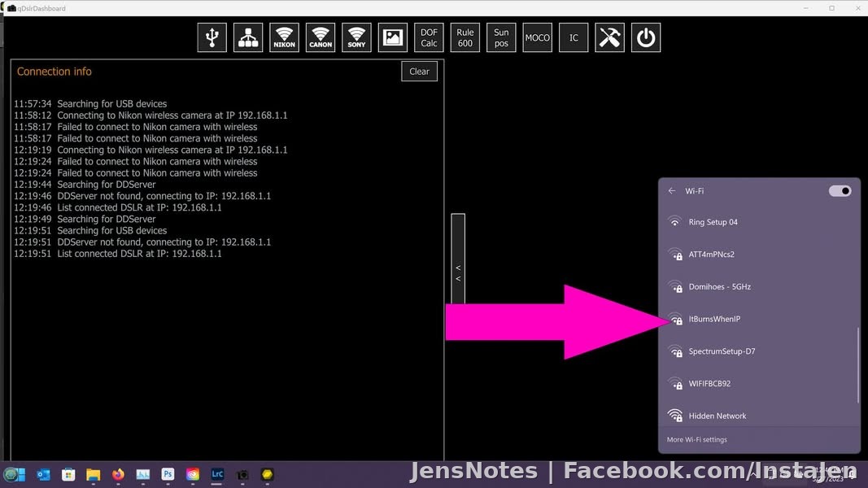Viewport: 868px width, 488px height.
Task: Click the USB connection icon
Action: pos(212,37)
